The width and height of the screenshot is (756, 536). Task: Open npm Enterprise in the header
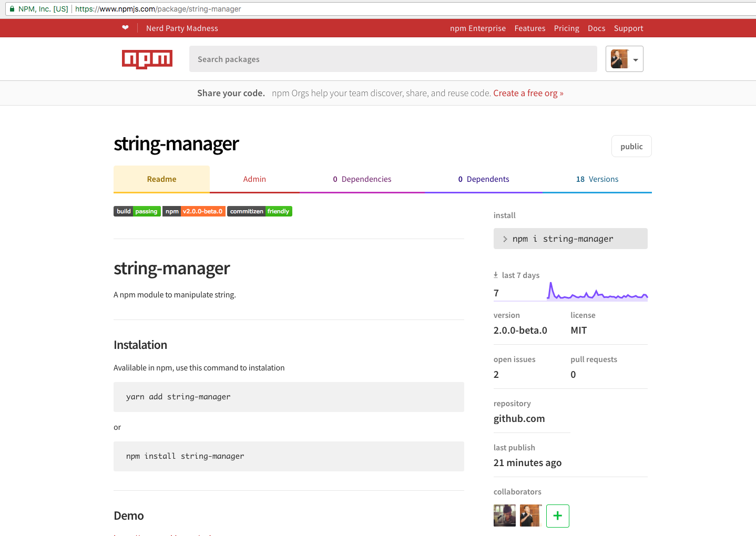pyautogui.click(x=478, y=28)
